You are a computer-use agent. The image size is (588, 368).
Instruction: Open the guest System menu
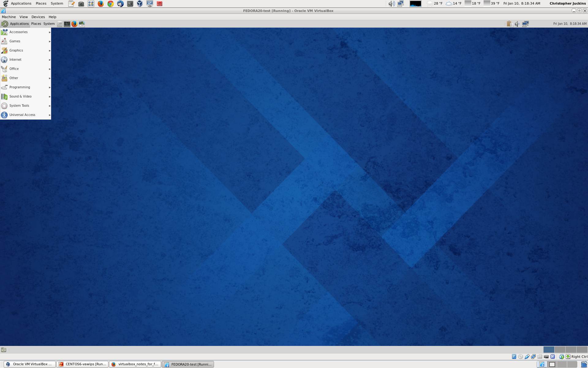point(49,24)
